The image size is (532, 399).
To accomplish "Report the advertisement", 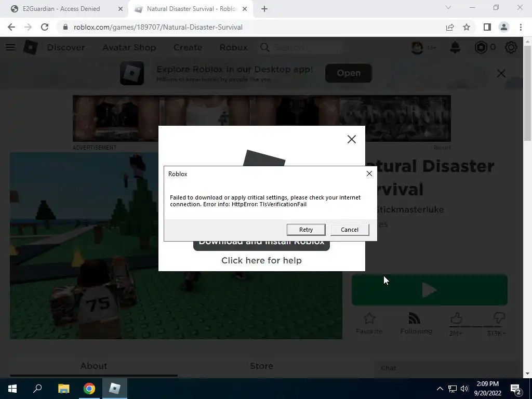I will click(x=442, y=148).
